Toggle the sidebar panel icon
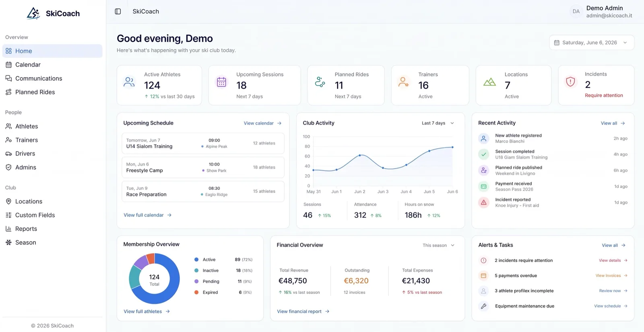Image resolution: width=644 pixels, height=332 pixels. tap(118, 11)
